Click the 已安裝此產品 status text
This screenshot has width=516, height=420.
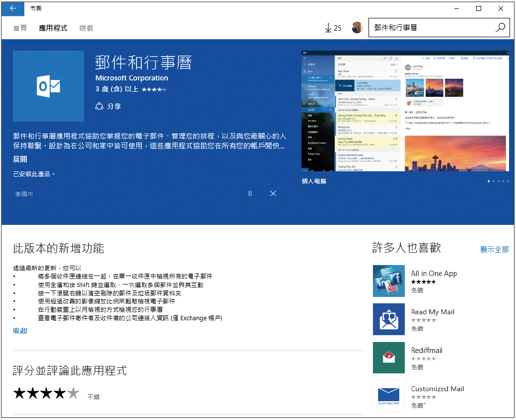(x=34, y=174)
